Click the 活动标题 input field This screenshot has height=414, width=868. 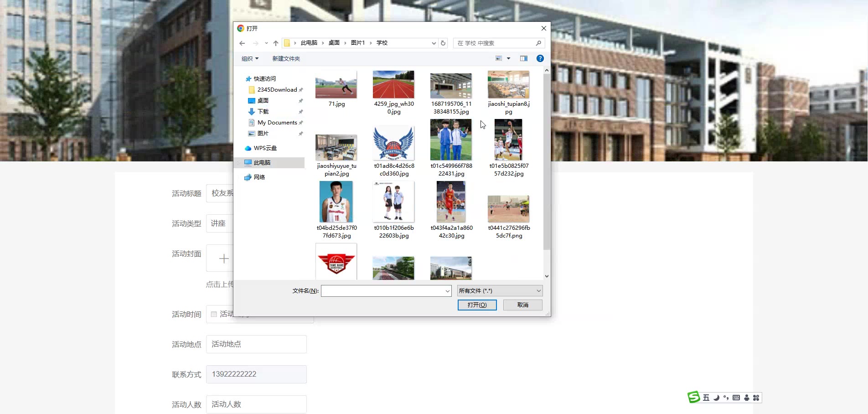(x=220, y=193)
